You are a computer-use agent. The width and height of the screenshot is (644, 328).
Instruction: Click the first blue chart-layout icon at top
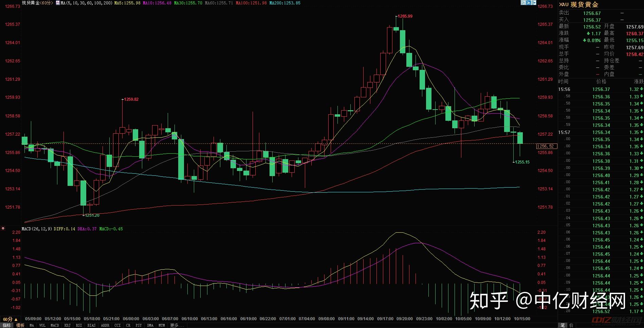click(523, 3)
